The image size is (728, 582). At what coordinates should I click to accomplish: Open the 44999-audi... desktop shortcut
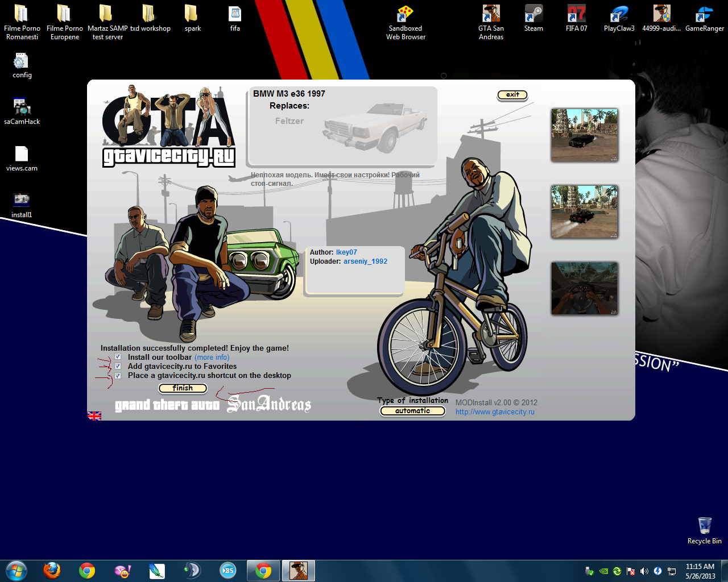[661, 19]
